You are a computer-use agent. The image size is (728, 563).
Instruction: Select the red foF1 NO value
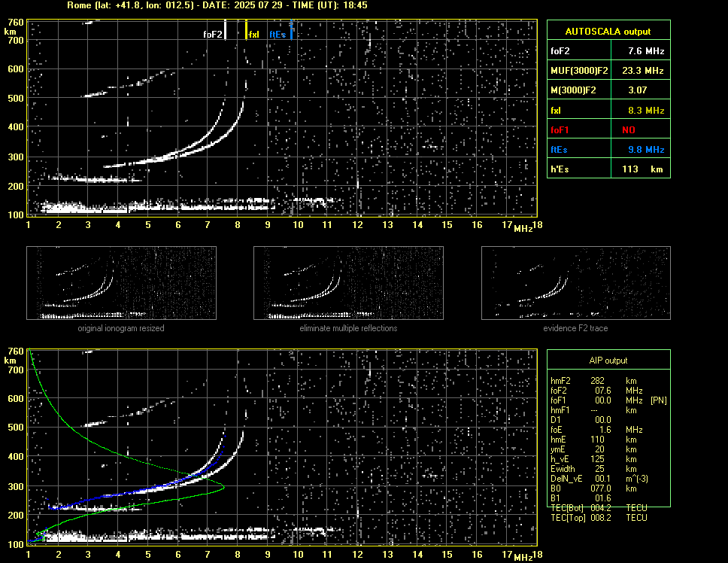click(x=629, y=130)
